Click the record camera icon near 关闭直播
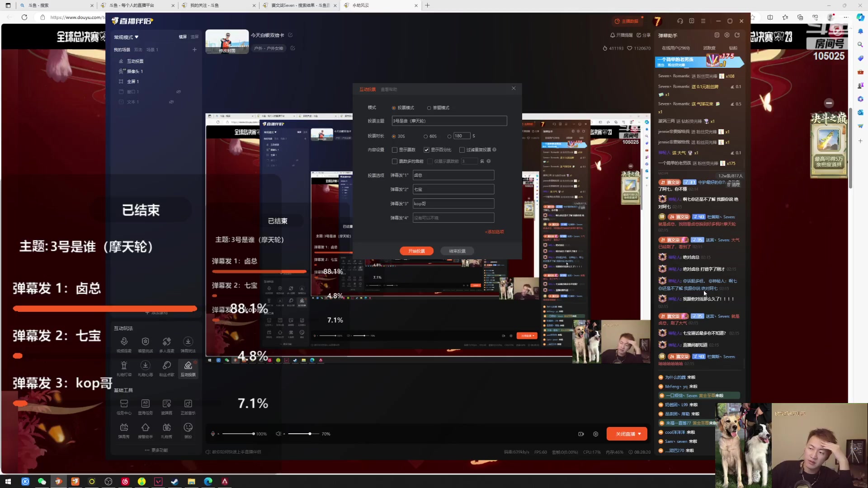Image resolution: width=868 pixels, height=488 pixels. pyautogui.click(x=581, y=434)
